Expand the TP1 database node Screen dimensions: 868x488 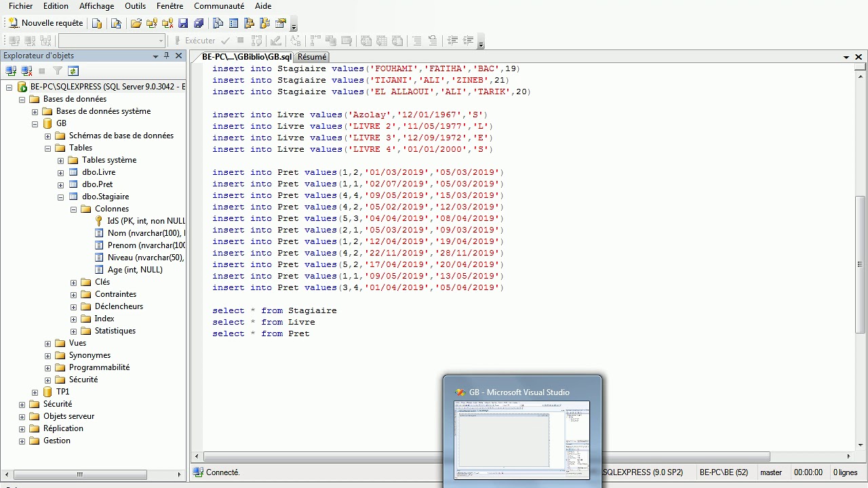[35, 392]
